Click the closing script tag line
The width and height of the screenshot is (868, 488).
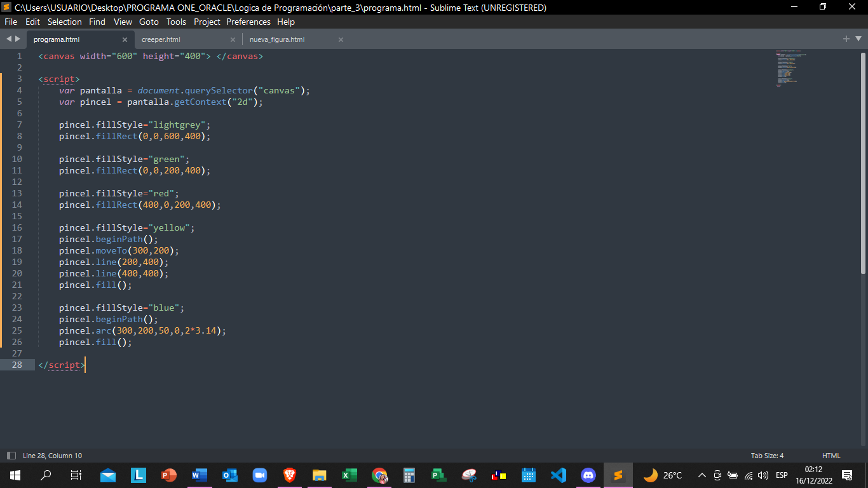62,365
